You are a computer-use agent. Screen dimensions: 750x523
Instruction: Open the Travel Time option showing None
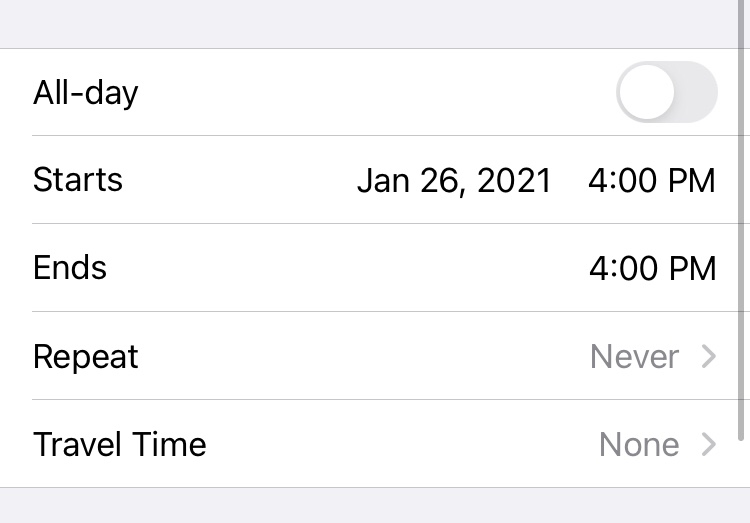coord(638,444)
